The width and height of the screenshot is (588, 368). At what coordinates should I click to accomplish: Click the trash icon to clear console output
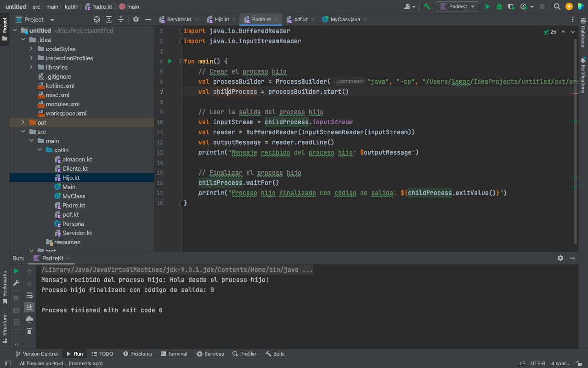click(x=29, y=331)
